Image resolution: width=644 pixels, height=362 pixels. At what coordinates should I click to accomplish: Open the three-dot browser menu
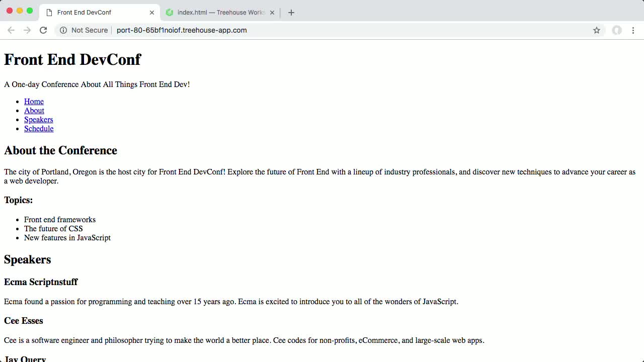click(633, 30)
